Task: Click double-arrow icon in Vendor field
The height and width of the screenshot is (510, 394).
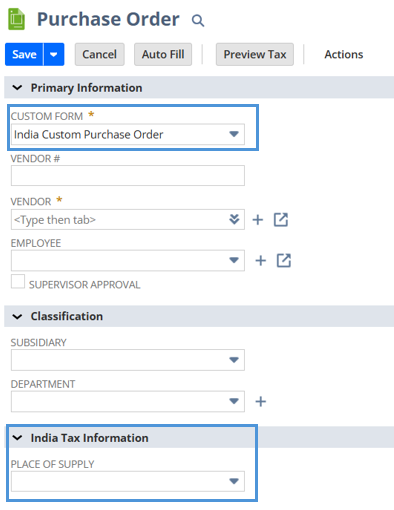Action: coord(234,219)
